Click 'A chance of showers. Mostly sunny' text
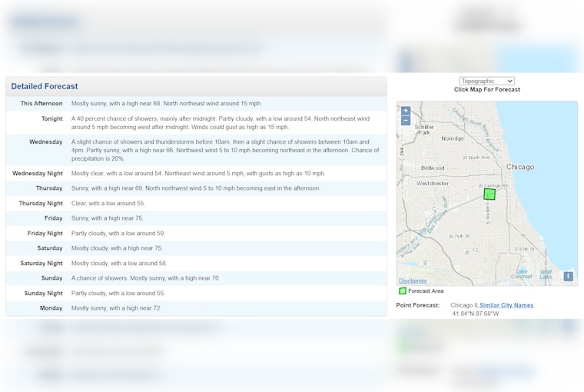 [118, 278]
